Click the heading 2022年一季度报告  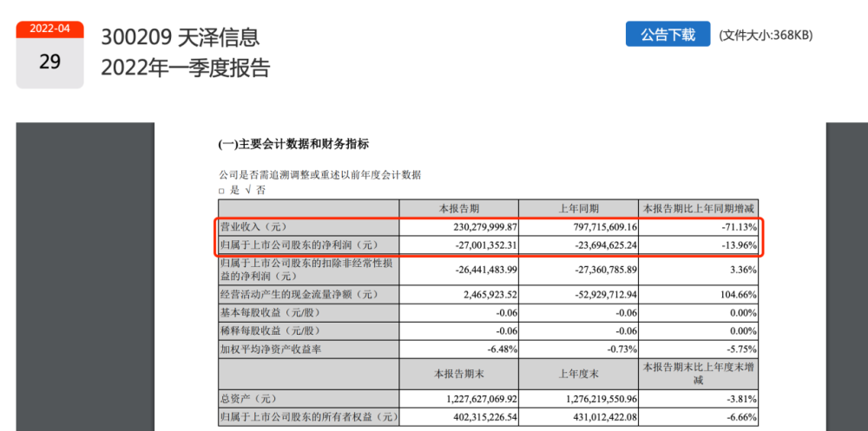186,68
